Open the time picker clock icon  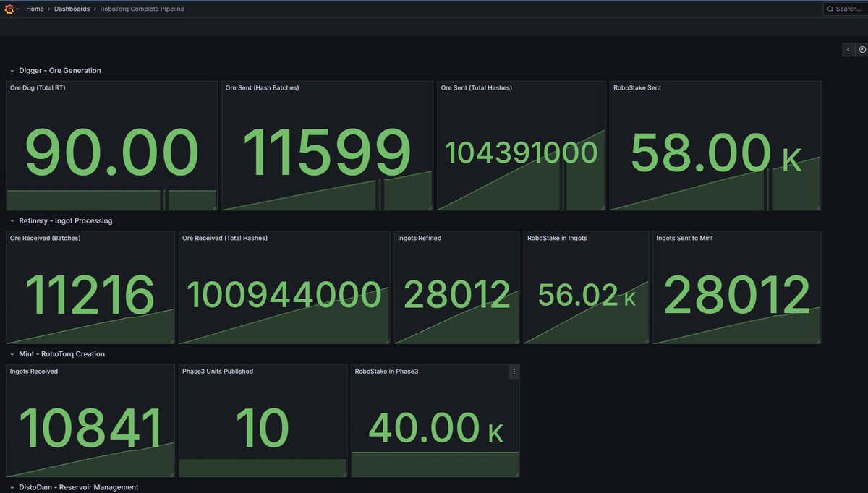(861, 49)
